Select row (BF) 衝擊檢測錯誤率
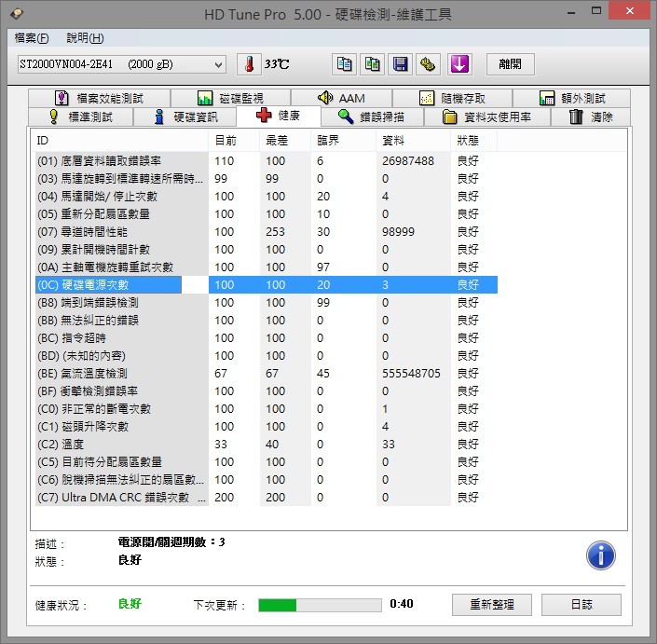 267,391
